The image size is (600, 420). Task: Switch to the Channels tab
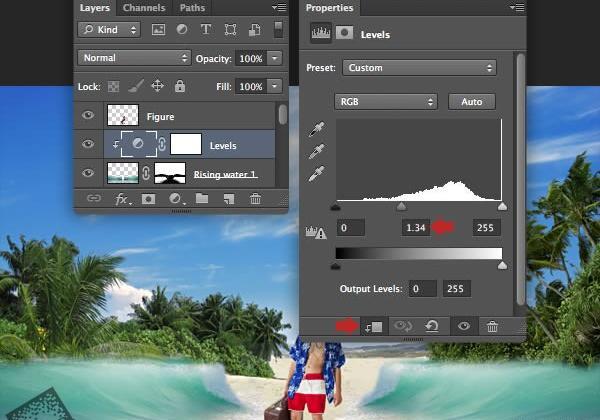pos(144,8)
